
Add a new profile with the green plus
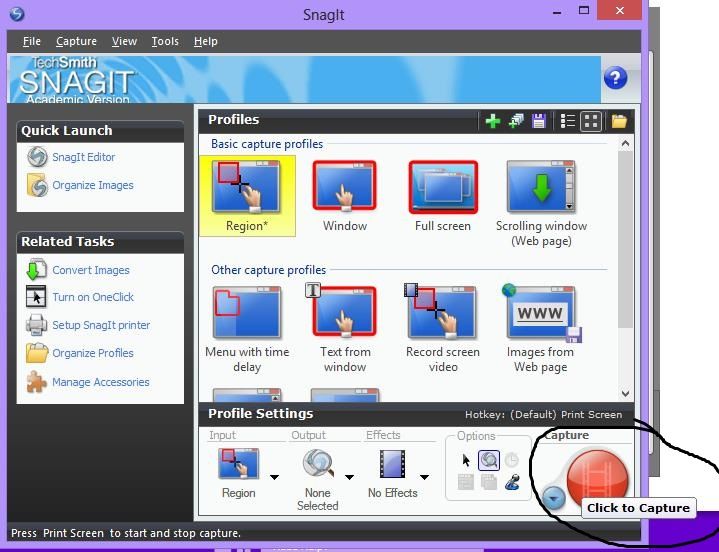493,121
